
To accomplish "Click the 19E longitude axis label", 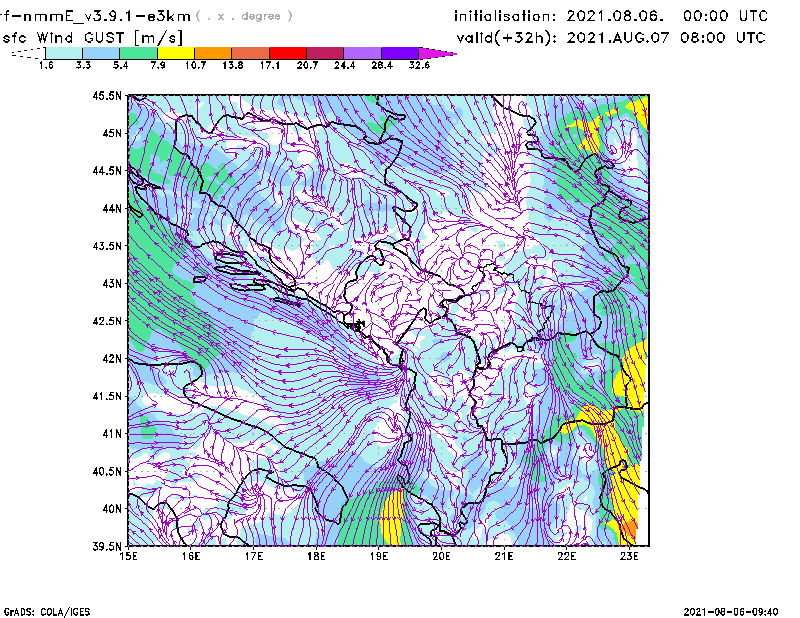I will pos(379,555).
